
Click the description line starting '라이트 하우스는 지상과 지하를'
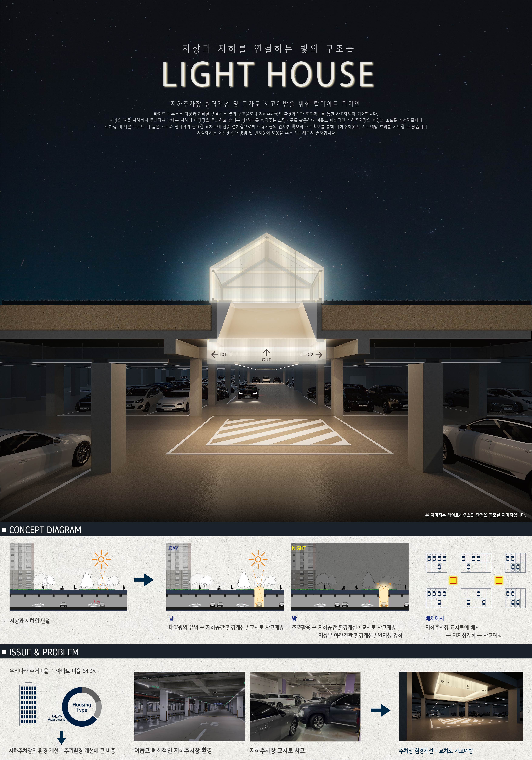[x=266, y=114]
